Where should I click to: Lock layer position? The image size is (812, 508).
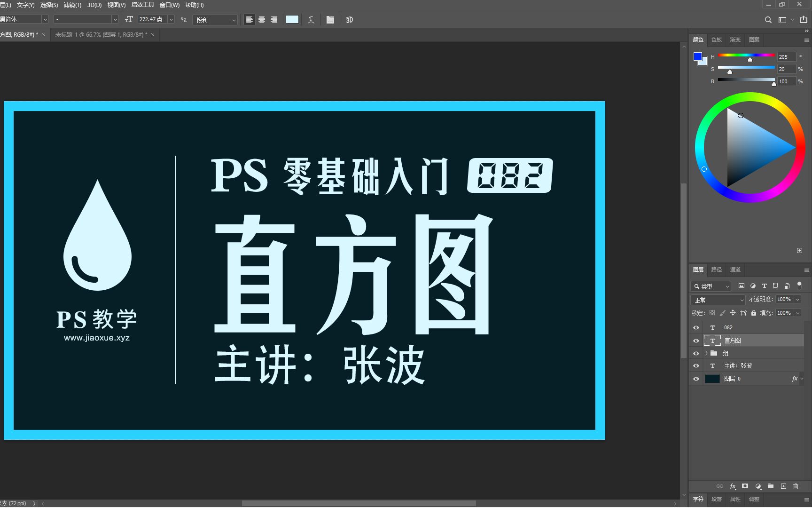[733, 313]
